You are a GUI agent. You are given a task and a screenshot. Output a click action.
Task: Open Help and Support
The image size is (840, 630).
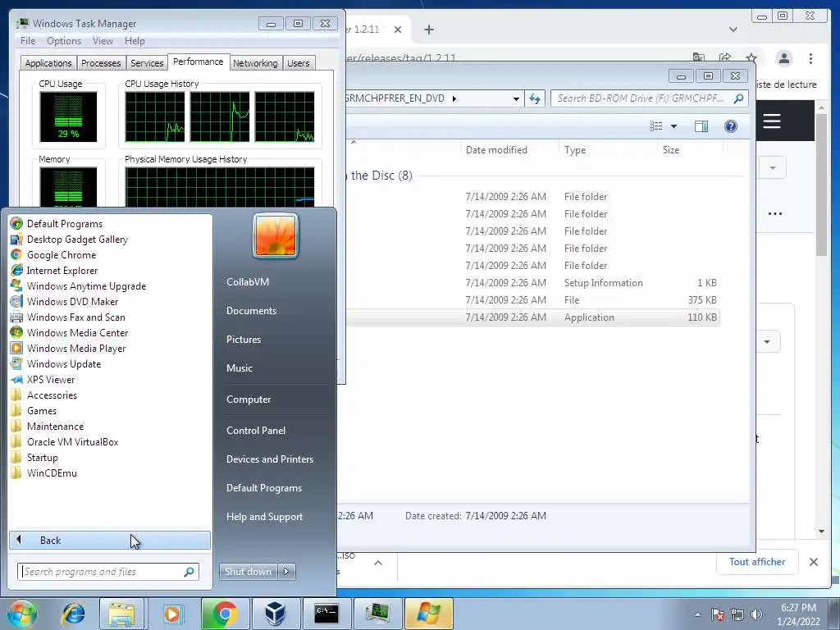[x=264, y=517]
